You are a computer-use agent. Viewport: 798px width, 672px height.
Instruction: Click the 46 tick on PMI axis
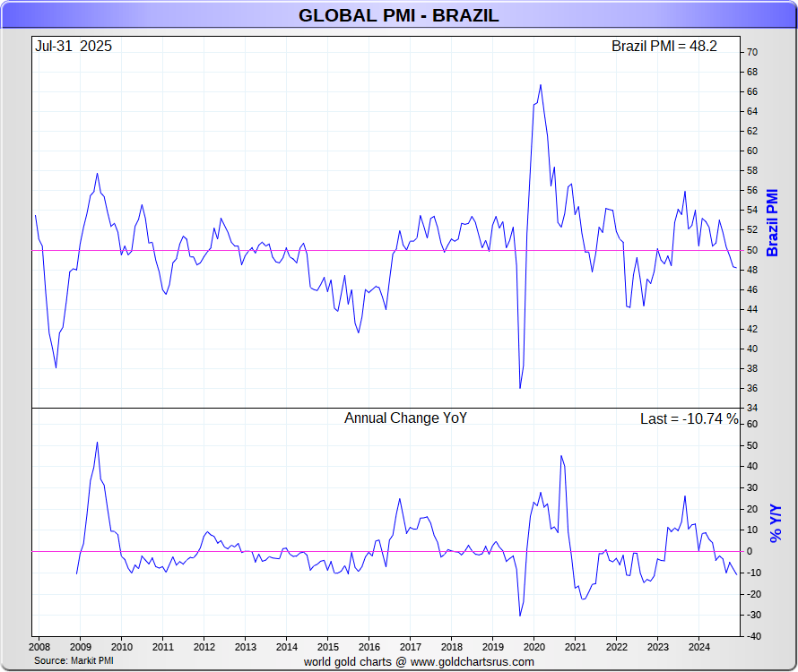[752, 290]
